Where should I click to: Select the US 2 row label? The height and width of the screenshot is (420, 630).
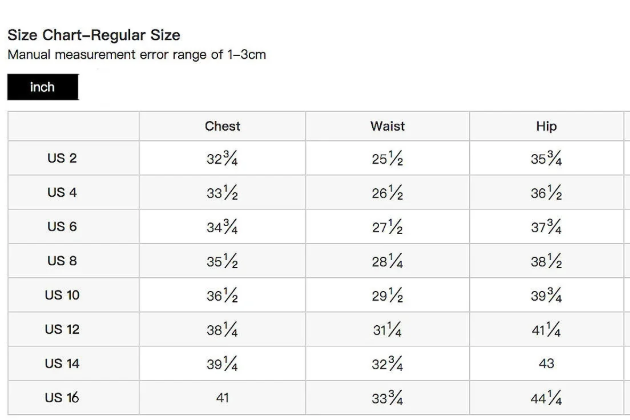62,159
